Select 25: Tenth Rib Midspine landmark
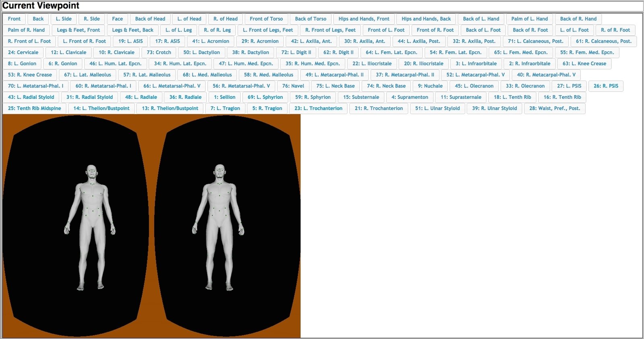 [x=35, y=108]
